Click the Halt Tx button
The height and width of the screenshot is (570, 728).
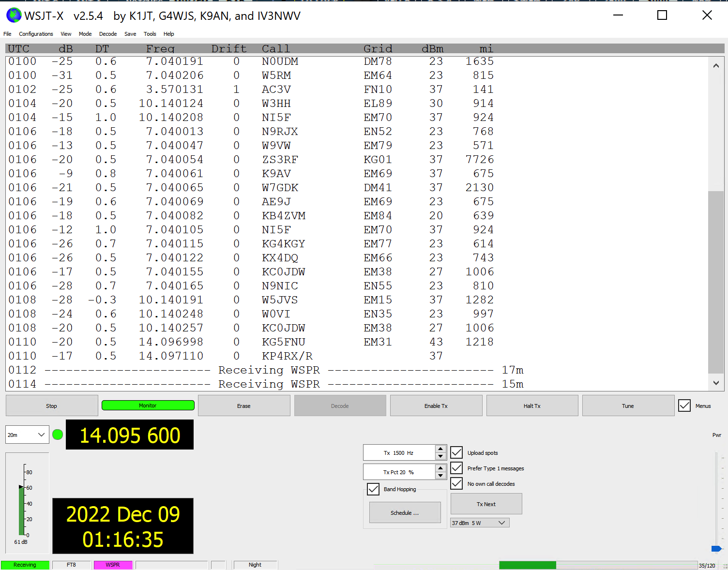[532, 405]
